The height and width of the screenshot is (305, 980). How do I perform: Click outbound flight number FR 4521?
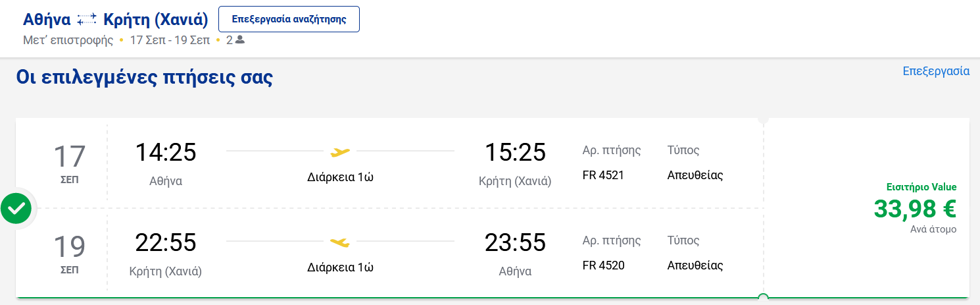[x=603, y=175]
